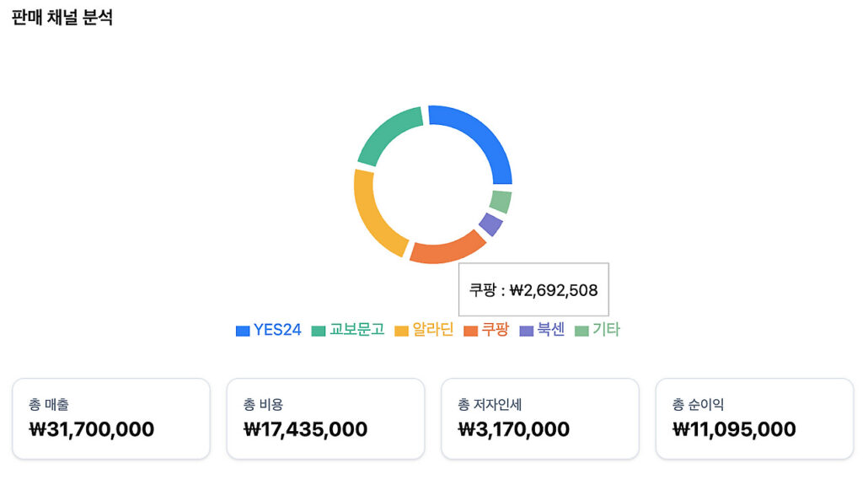Screen dimensions: 868x480
Task: Click the 알라딘 yellow legend swatch
Action: (x=402, y=331)
